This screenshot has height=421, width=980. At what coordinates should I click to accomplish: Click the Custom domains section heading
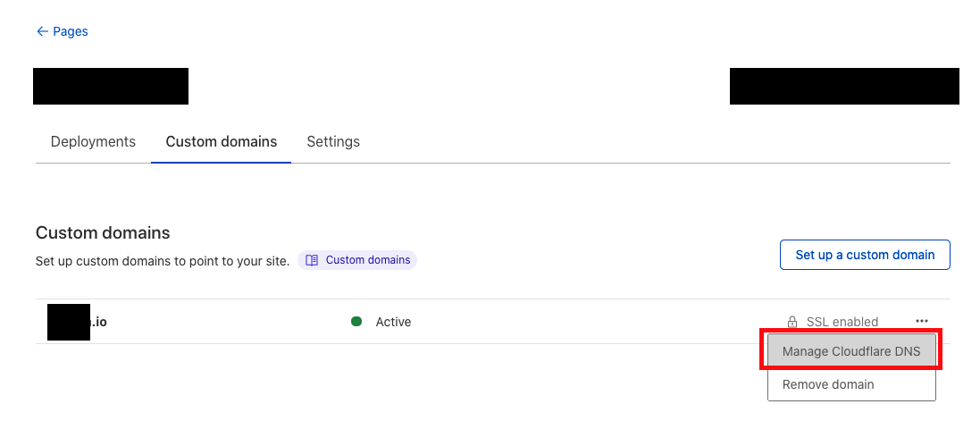(x=103, y=233)
